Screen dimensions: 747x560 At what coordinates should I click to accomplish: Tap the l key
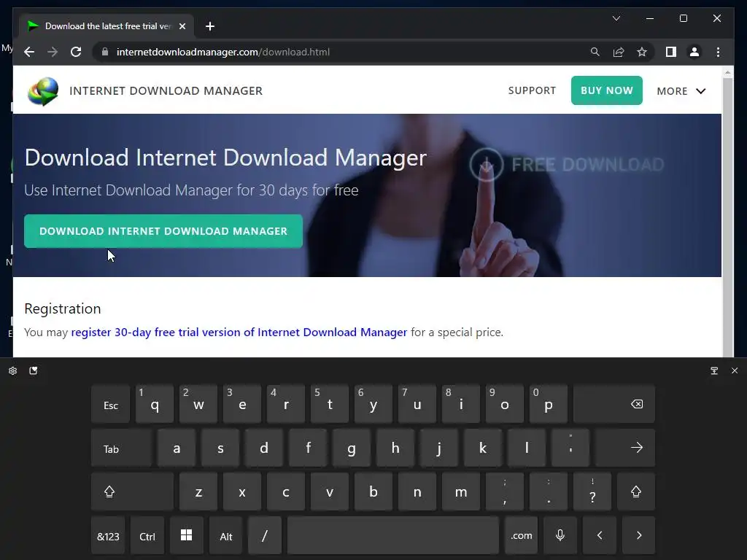[527, 448]
